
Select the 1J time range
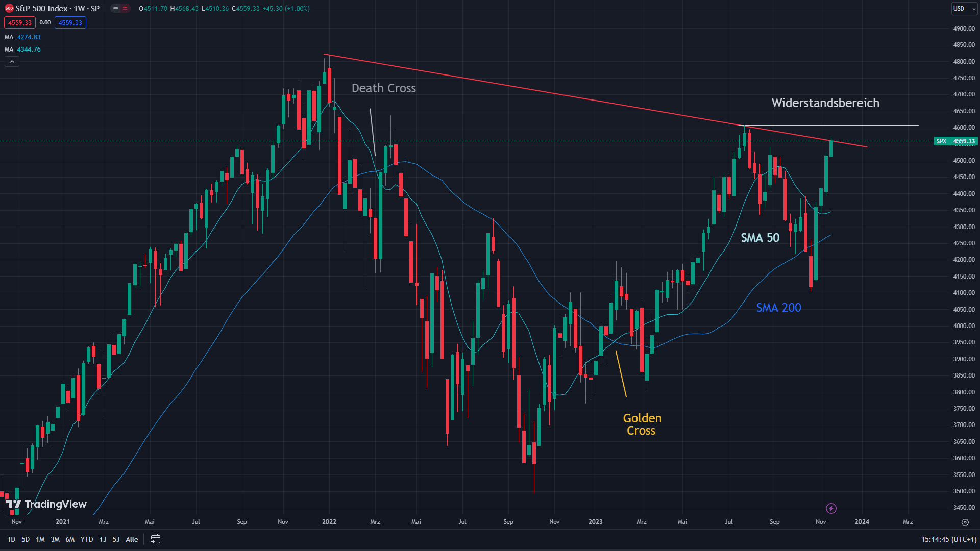(103, 539)
